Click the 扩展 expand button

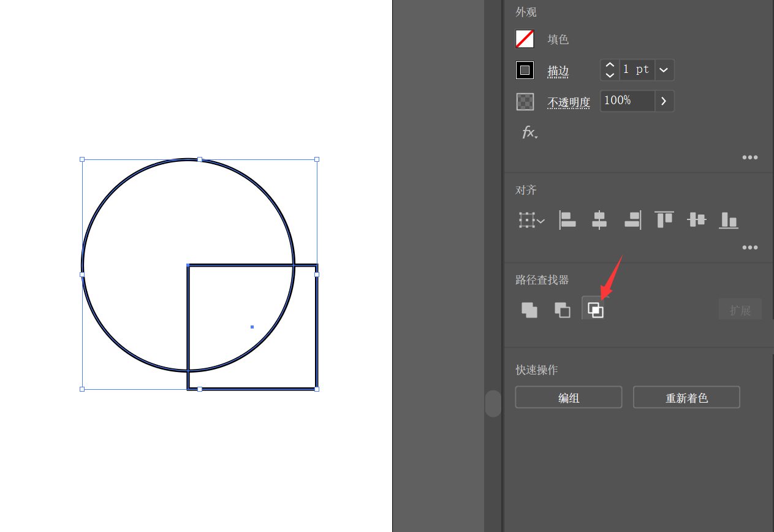tap(740, 310)
